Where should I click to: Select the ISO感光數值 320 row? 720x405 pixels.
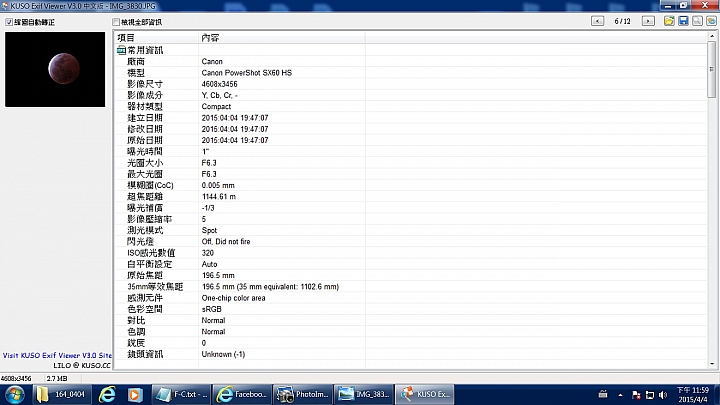[411, 253]
